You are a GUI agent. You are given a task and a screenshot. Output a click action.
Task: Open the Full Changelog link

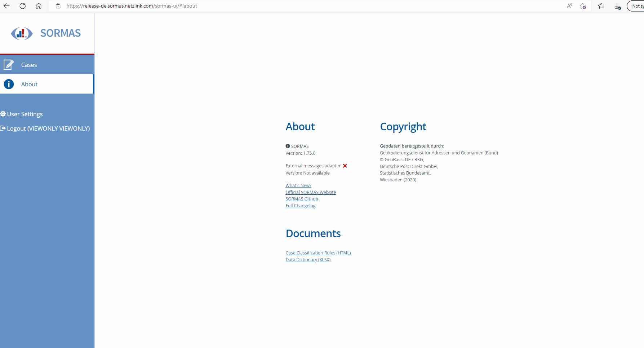[x=300, y=205]
